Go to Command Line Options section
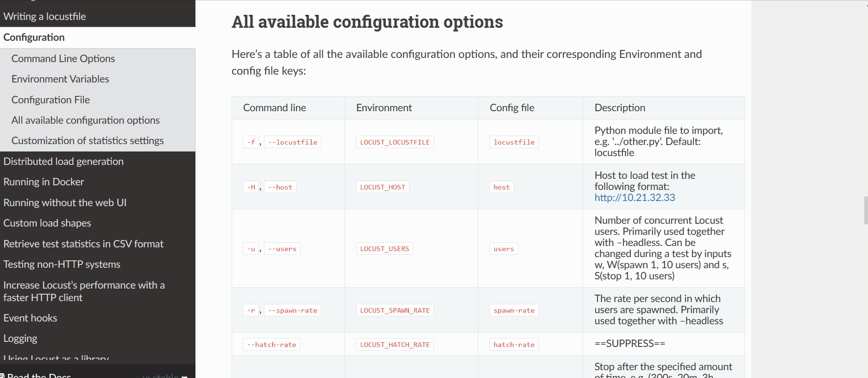This screenshot has width=868, height=378. 63,59
